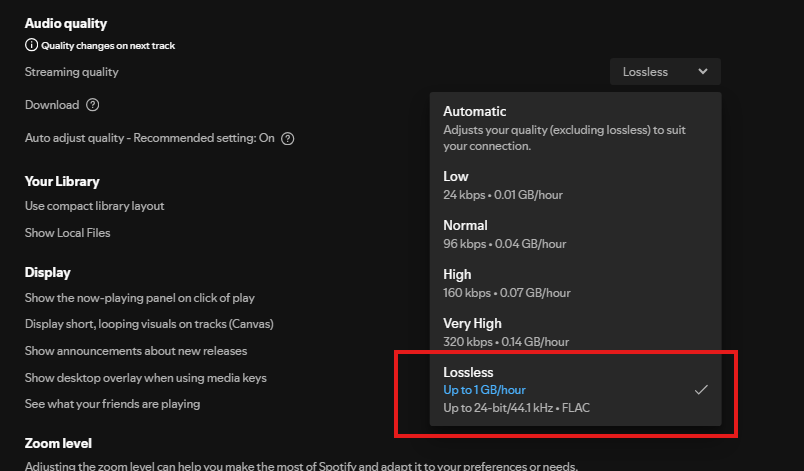Image resolution: width=804 pixels, height=471 pixels.
Task: Click the 'Display' section heading
Action: tap(47, 272)
